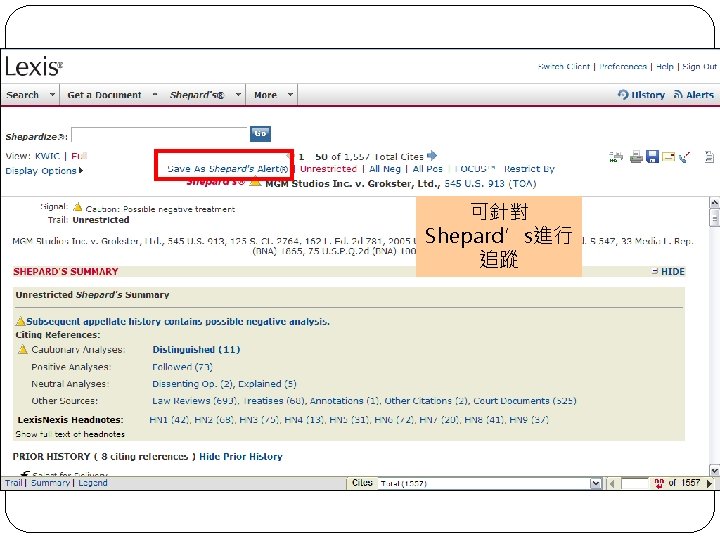Open the Get a Document dropdown arrow
This screenshot has height=540, width=720.
(x=155, y=95)
